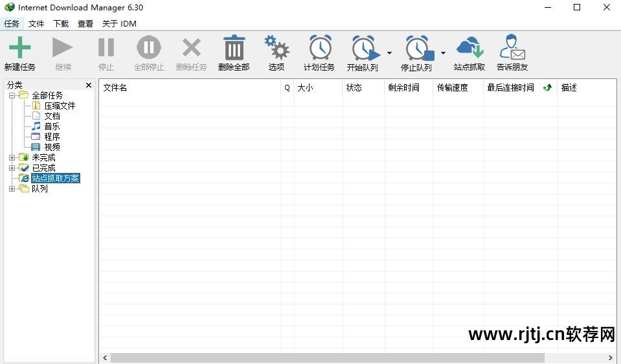Sort by 文件名 column header
The height and width of the screenshot is (364, 621).
point(190,87)
